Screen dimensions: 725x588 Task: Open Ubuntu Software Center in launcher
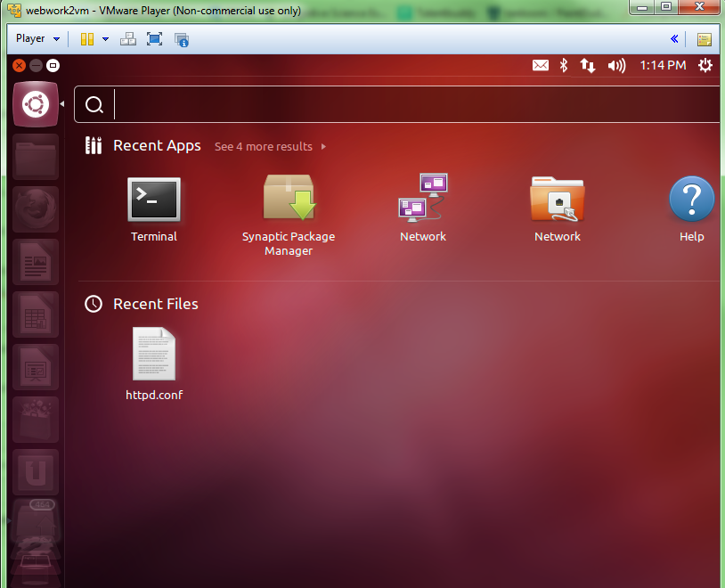36,420
